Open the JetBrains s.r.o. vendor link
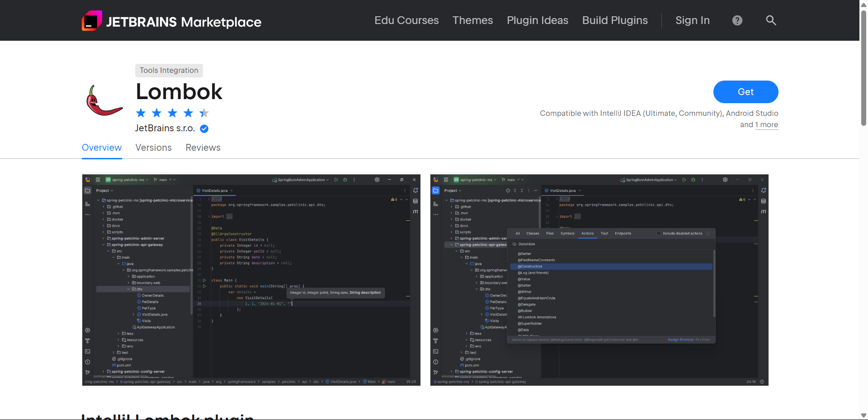The image size is (868, 420). tap(165, 128)
